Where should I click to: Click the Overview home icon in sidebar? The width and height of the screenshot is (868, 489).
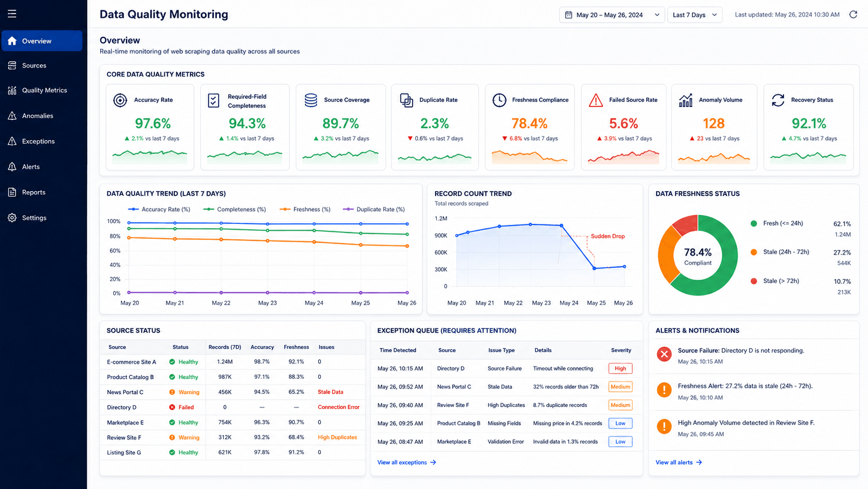[x=12, y=41]
